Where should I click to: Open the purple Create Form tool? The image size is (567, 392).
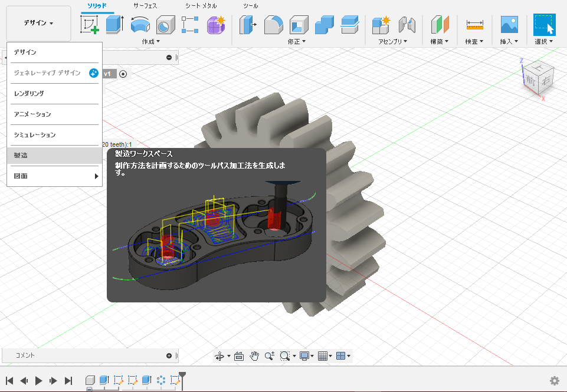(x=216, y=25)
